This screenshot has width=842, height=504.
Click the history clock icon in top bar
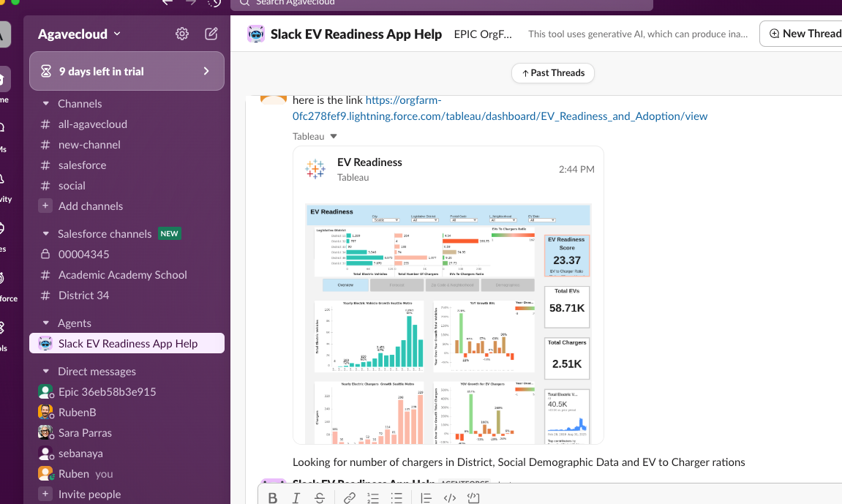point(214,3)
